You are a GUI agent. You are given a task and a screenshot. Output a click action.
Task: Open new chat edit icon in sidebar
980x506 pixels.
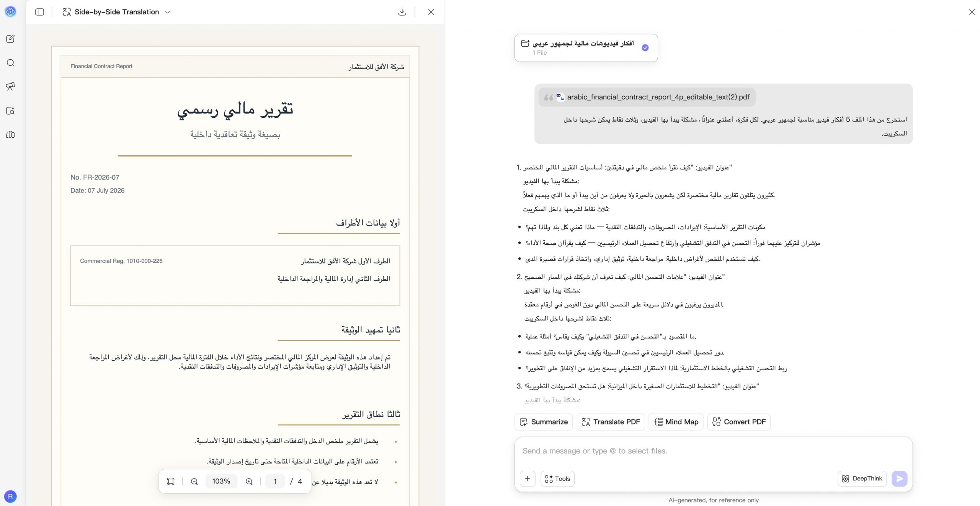point(10,39)
